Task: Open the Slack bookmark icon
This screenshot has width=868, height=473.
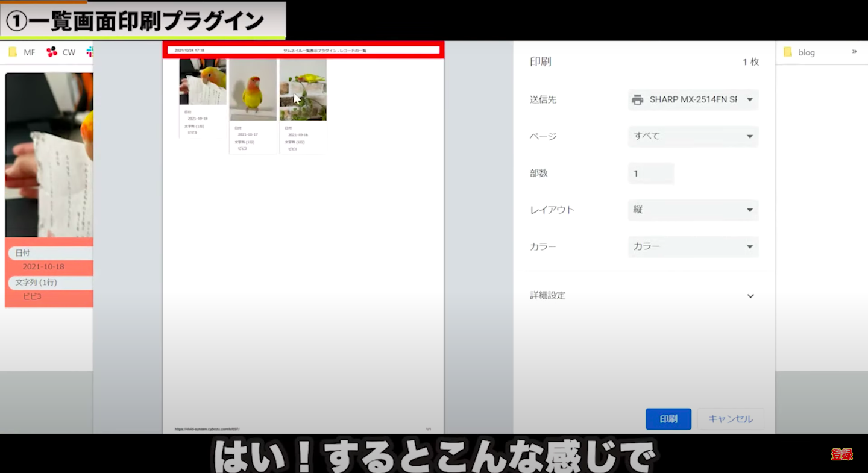Action: (90, 52)
